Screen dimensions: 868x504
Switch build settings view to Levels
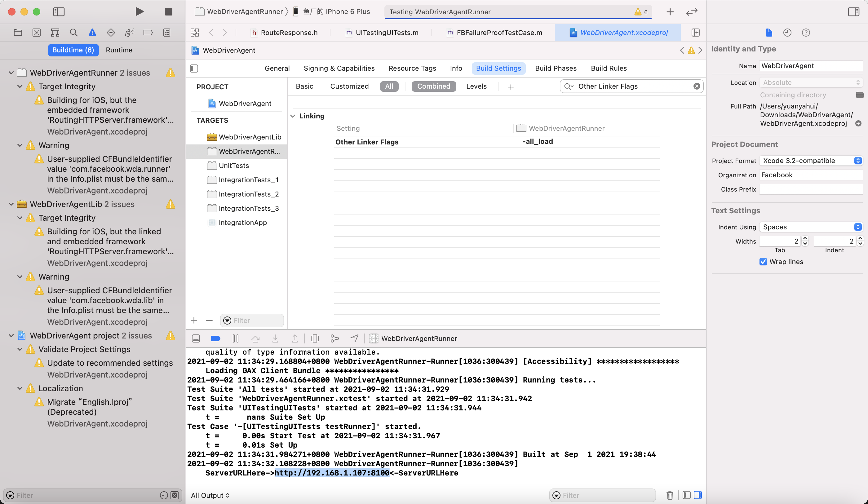[x=476, y=86]
